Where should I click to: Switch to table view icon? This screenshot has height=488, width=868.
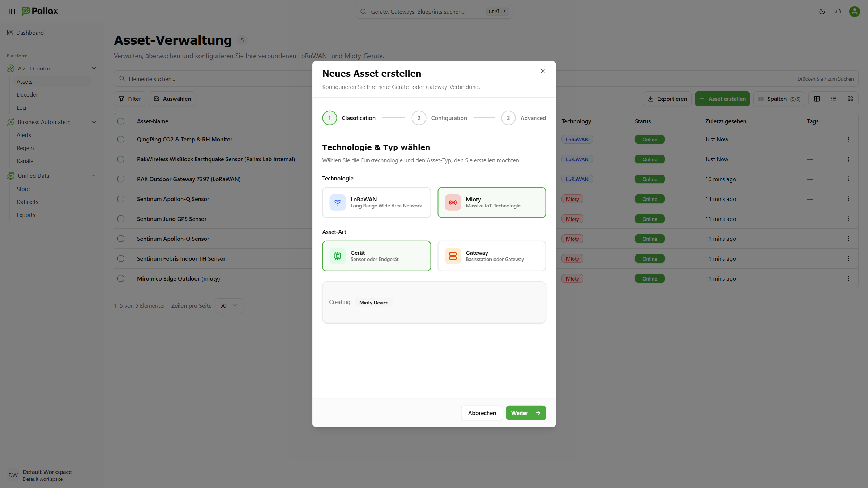pos(817,99)
